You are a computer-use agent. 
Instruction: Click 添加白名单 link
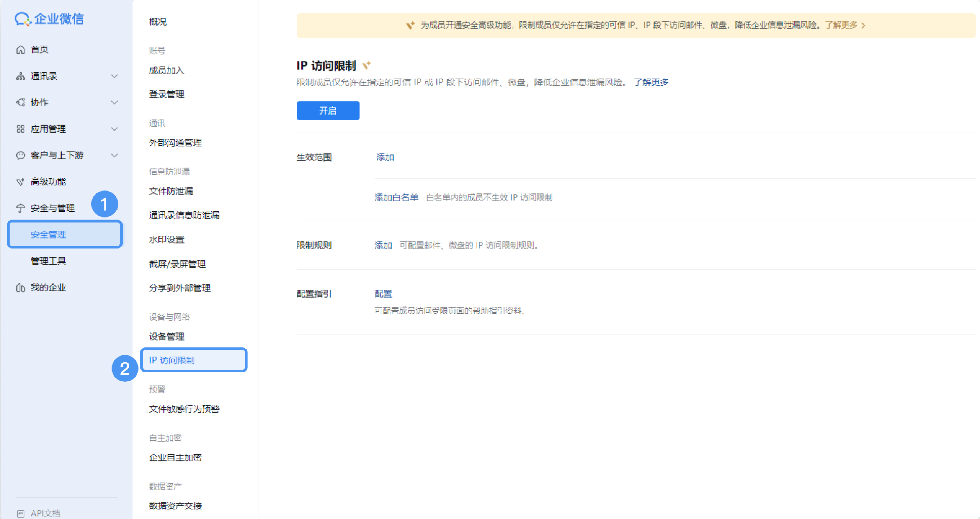(396, 197)
